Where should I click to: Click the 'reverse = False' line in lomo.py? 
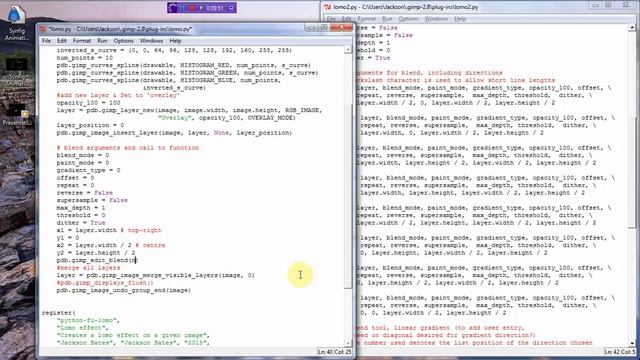(x=84, y=193)
